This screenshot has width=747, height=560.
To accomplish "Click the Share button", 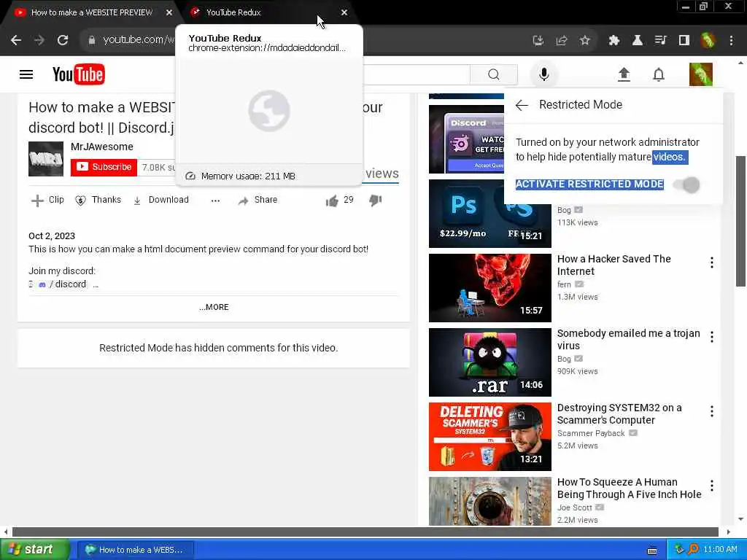I will click(258, 200).
